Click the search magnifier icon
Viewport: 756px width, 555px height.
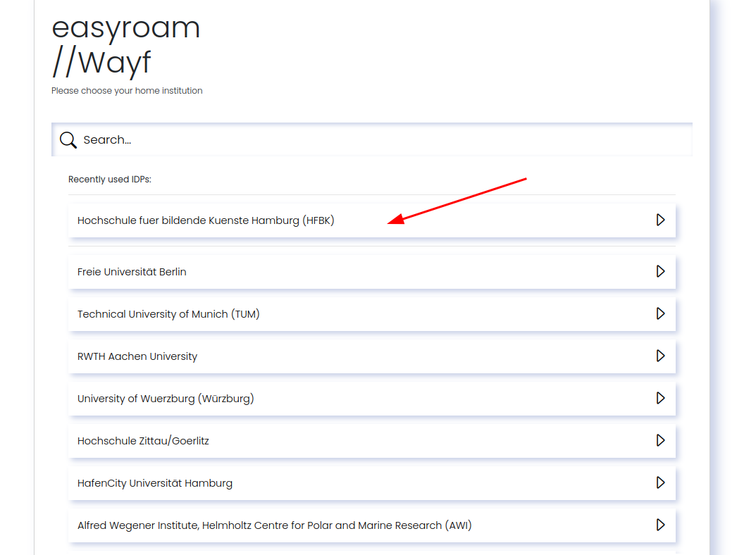point(68,140)
